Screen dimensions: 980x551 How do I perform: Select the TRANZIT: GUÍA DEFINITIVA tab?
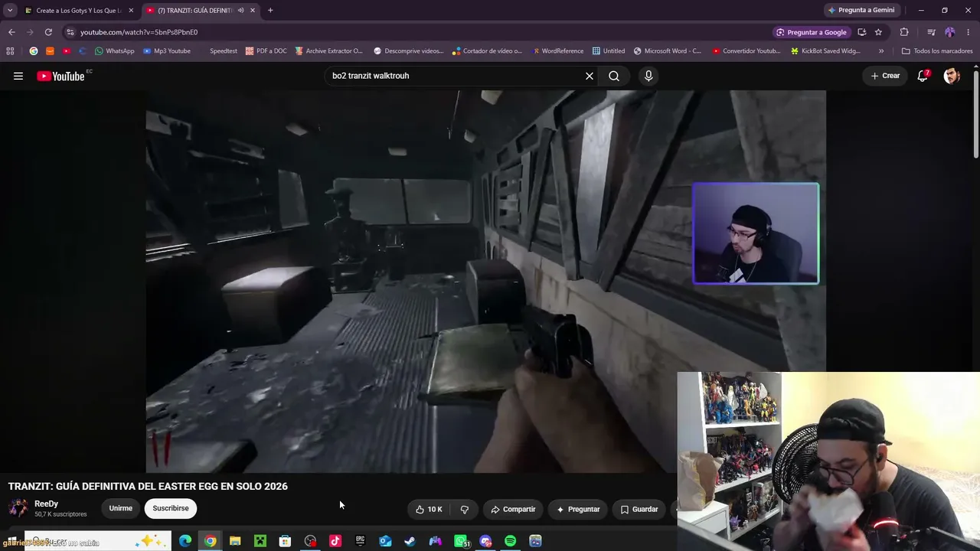201,11
